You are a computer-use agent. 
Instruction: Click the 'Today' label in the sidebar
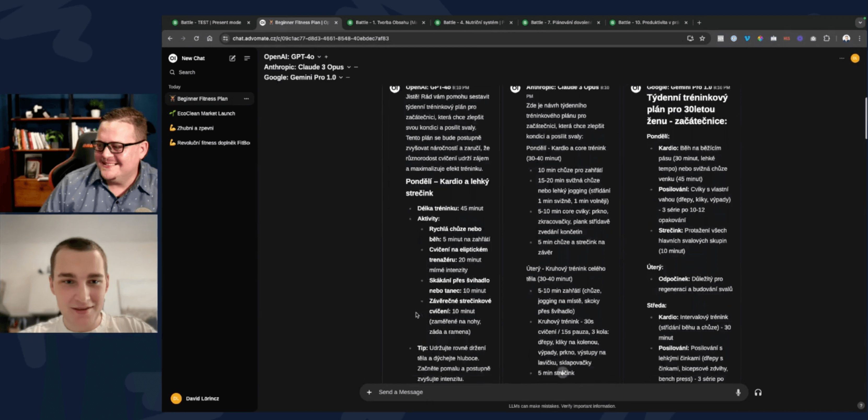175,87
